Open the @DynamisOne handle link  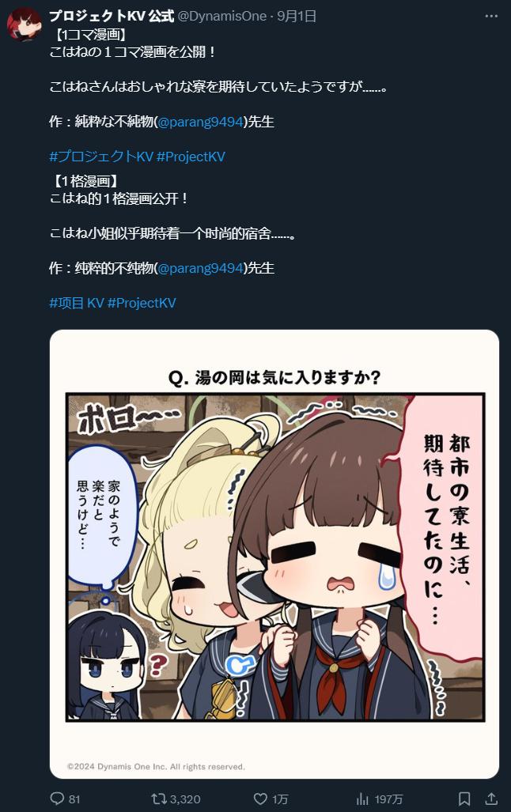221,16
